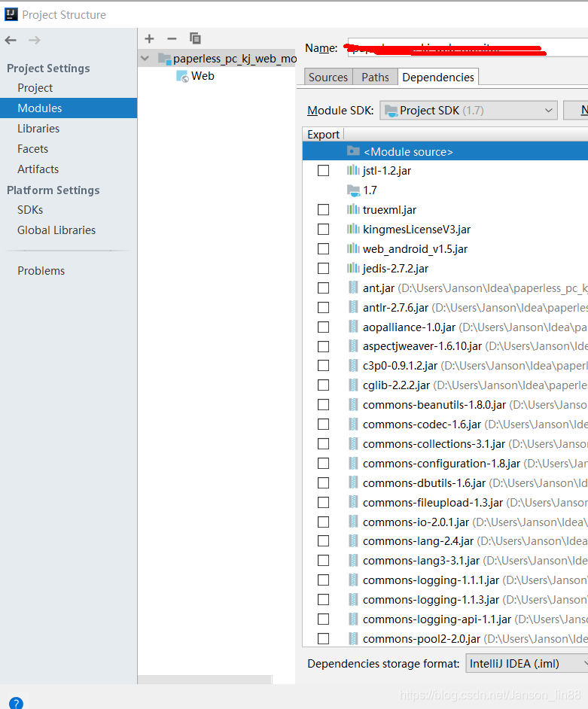Check export box for ant.jar
The height and width of the screenshot is (709, 588).
324,288
